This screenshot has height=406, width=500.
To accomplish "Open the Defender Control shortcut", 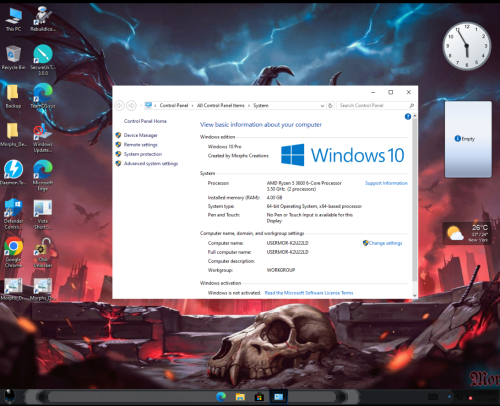I will 13,214.
